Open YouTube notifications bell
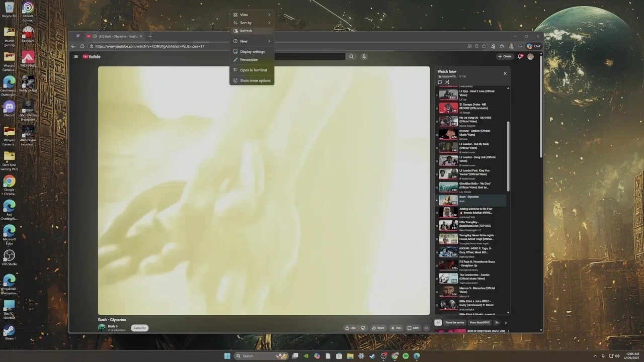 click(x=520, y=56)
